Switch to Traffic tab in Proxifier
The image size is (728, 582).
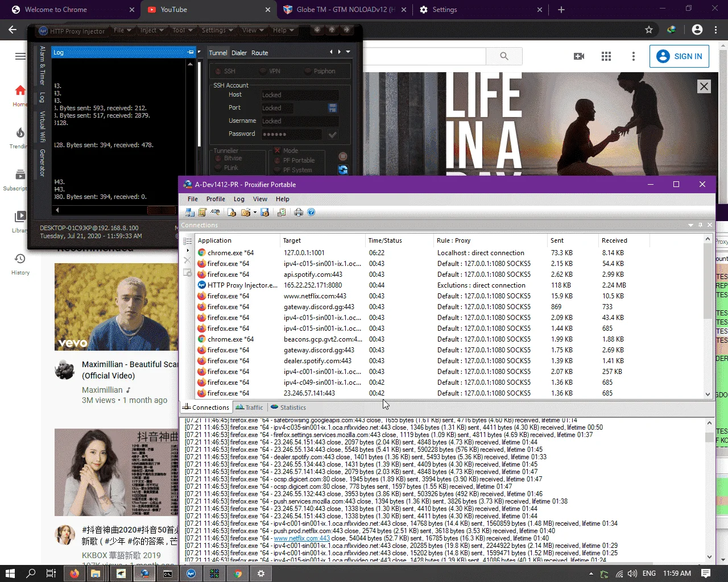point(249,408)
